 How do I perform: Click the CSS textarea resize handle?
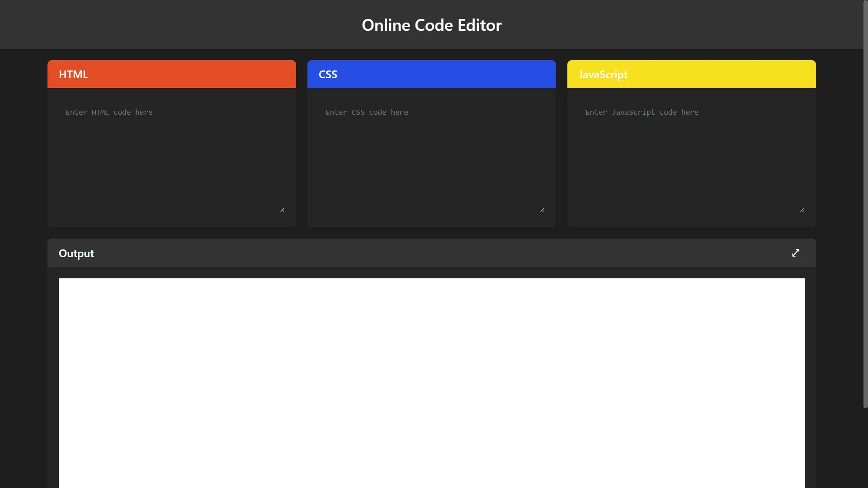click(542, 210)
